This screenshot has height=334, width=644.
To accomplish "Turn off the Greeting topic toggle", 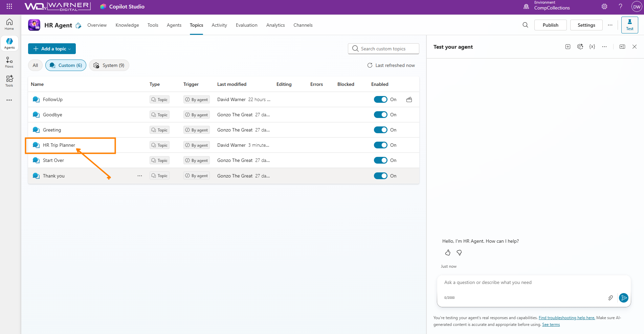I will [x=380, y=130].
